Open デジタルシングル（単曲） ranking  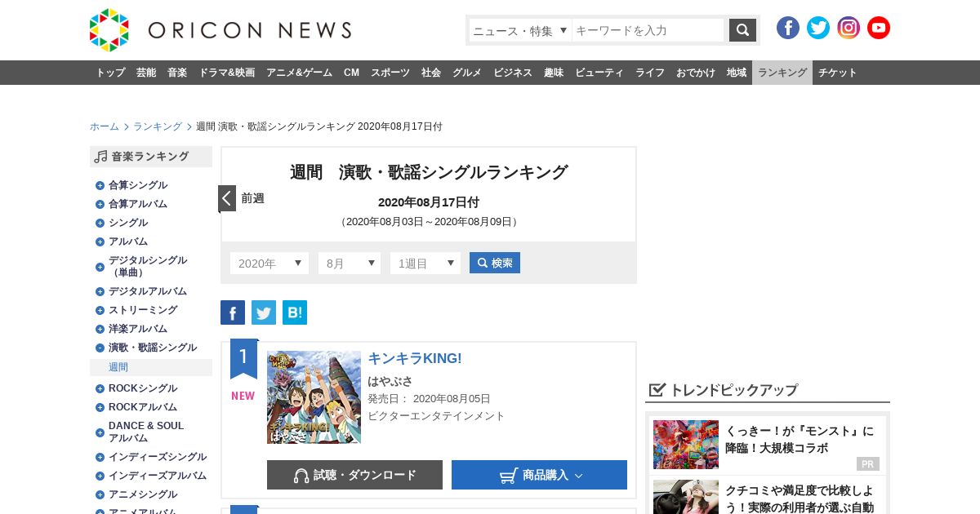coord(148,266)
